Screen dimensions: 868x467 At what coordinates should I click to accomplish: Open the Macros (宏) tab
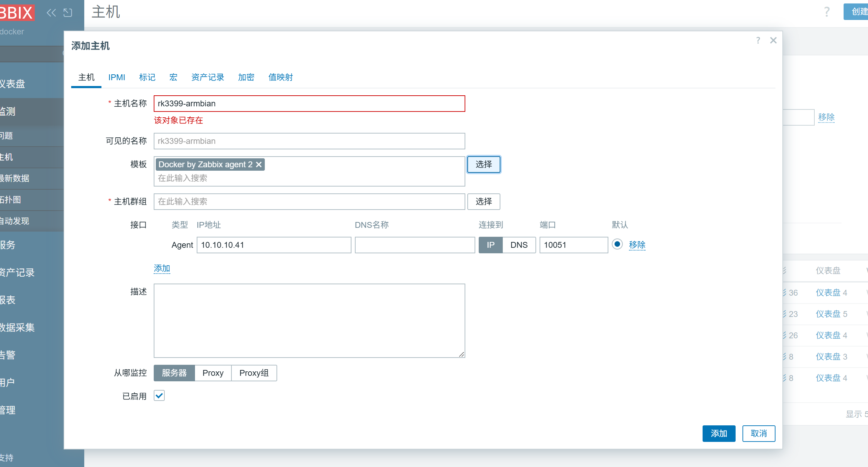173,77
